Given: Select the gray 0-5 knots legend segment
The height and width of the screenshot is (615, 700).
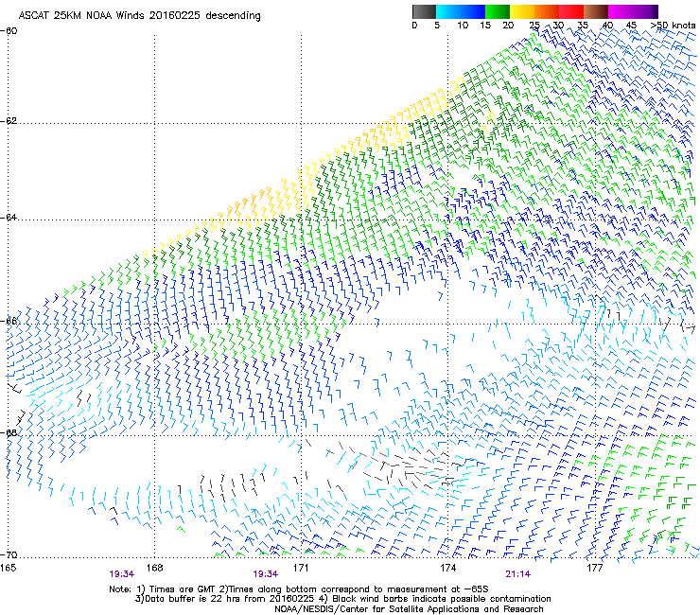Looking at the screenshot, I should (424, 11).
